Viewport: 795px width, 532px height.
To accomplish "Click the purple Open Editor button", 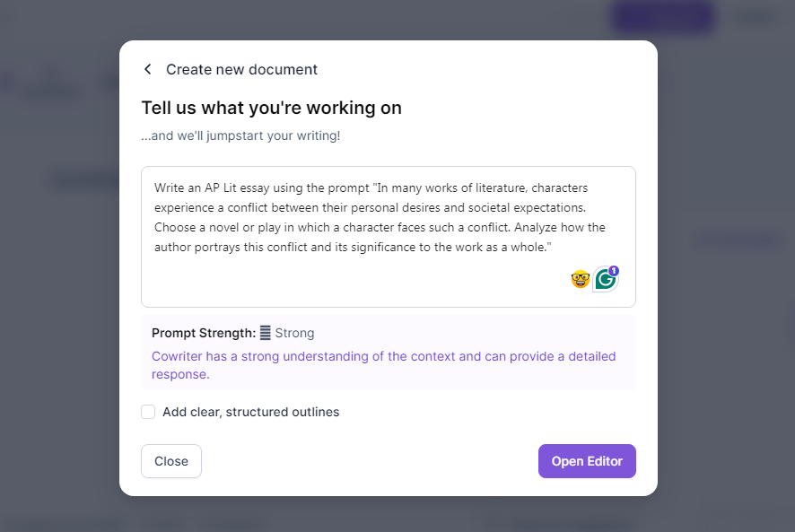I will [587, 461].
